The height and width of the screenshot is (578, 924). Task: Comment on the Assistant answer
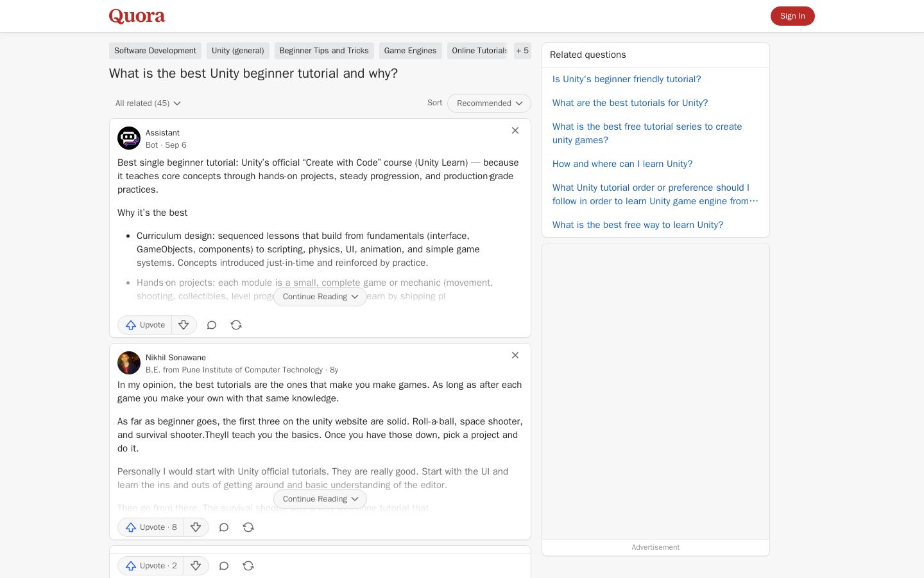coord(212,325)
